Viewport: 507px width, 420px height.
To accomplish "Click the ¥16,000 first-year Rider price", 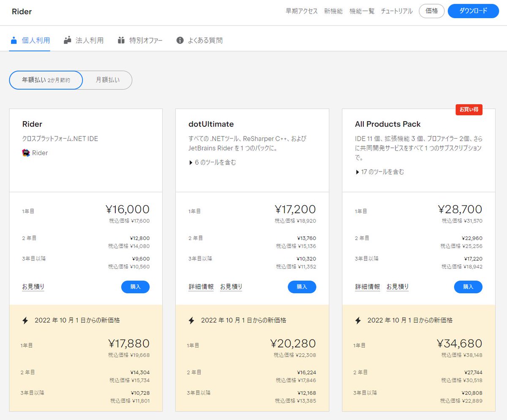I will (x=128, y=210).
